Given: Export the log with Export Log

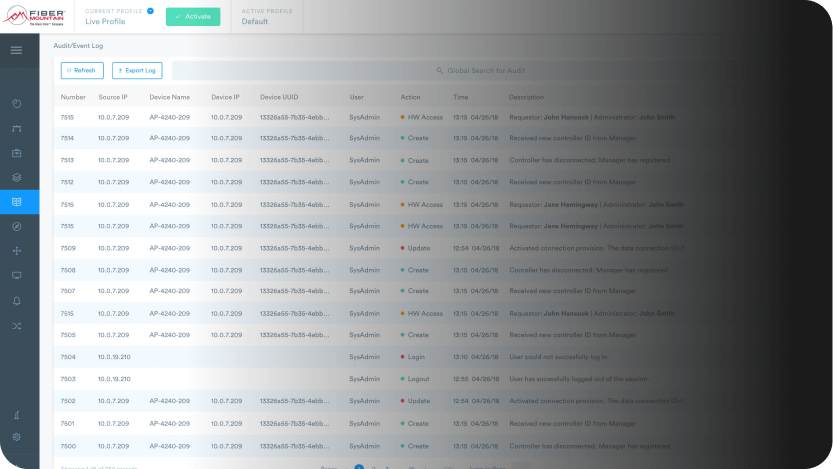Looking at the screenshot, I should click(137, 70).
